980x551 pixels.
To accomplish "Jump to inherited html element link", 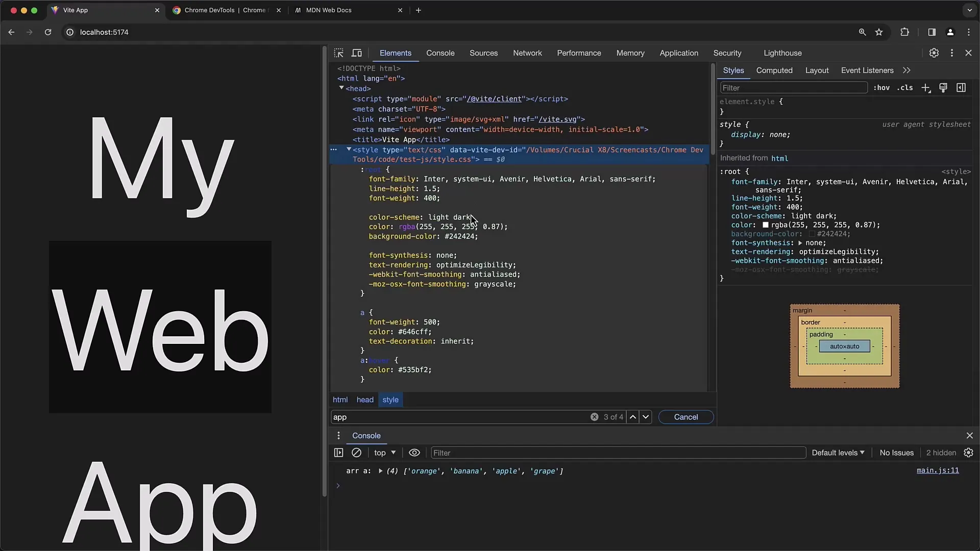I will 779,159.
